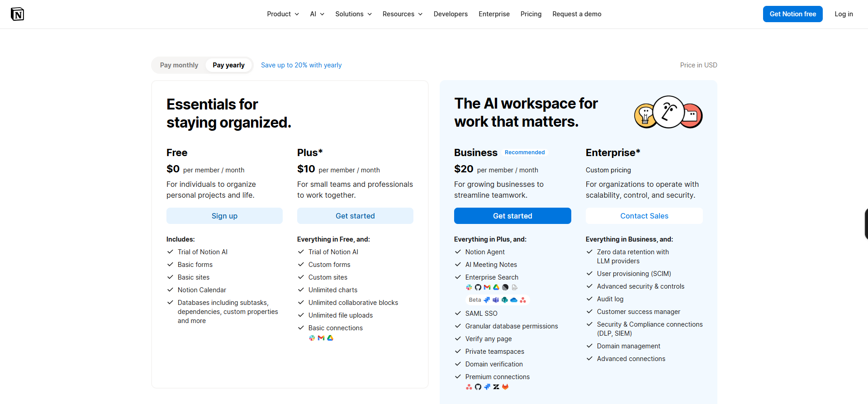Click the OneDrive cloud icon in the Beta row
Screen dimensions: 868x404
(x=514, y=300)
